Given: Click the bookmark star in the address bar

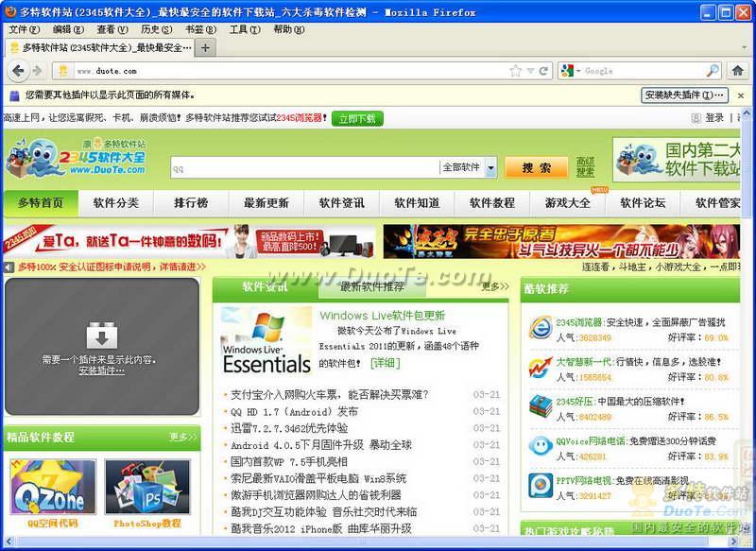Looking at the screenshot, I should point(515,71).
